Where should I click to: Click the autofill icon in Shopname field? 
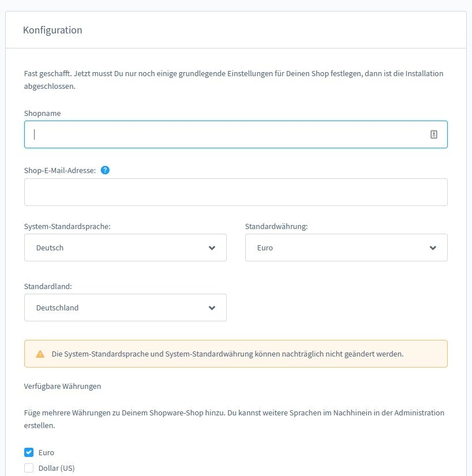pyautogui.click(x=434, y=134)
